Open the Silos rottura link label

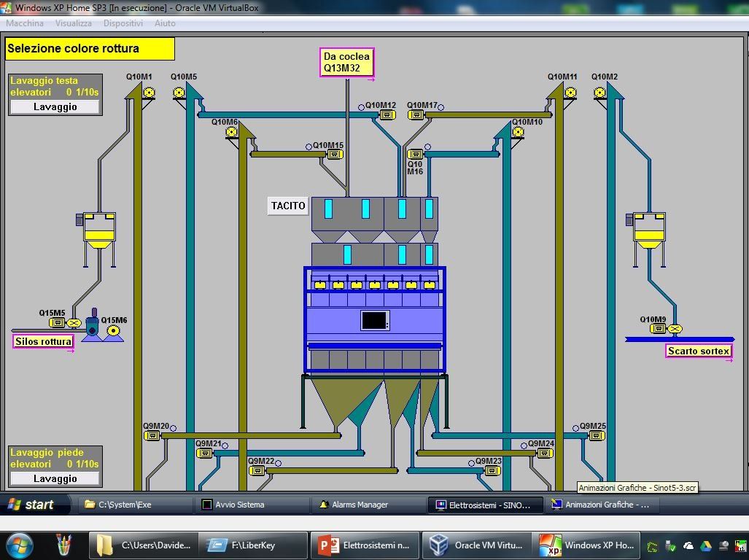coord(43,341)
